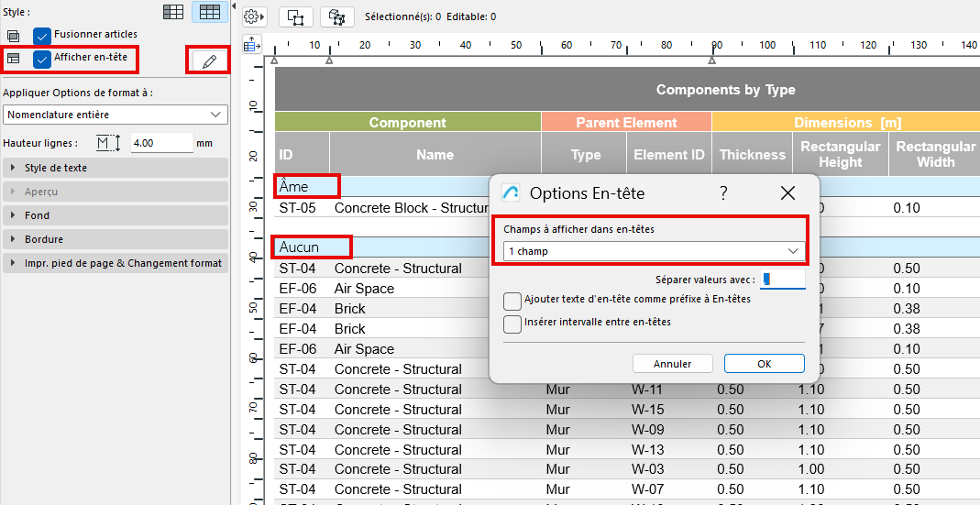980x505 pixels.
Task: Select the first table style grid icon
Action: [173, 12]
